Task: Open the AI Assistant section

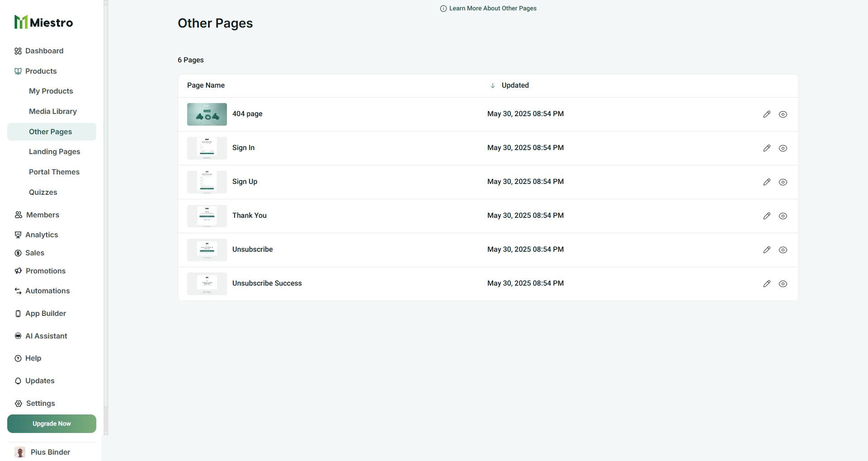Action: pos(46,336)
